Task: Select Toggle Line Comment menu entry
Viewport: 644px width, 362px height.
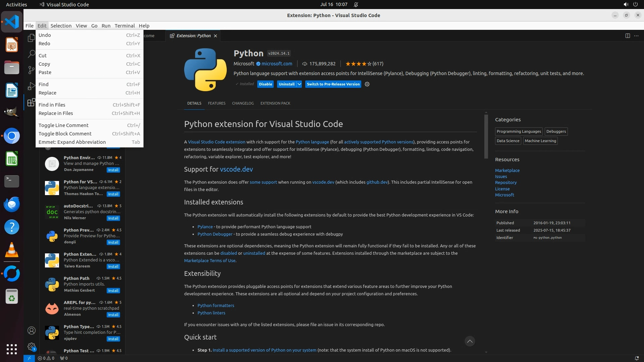Action: 63,125
